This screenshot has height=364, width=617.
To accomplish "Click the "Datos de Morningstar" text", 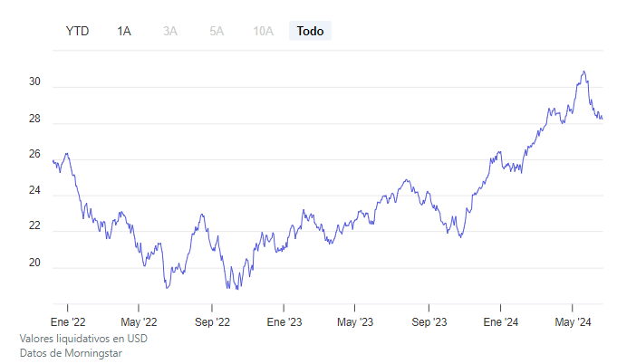I will 71,352.
